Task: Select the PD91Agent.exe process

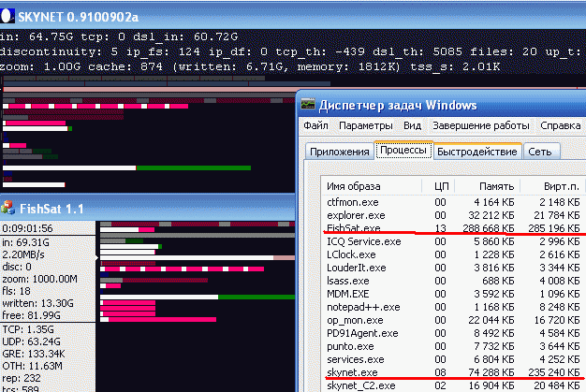Action: coord(453,333)
